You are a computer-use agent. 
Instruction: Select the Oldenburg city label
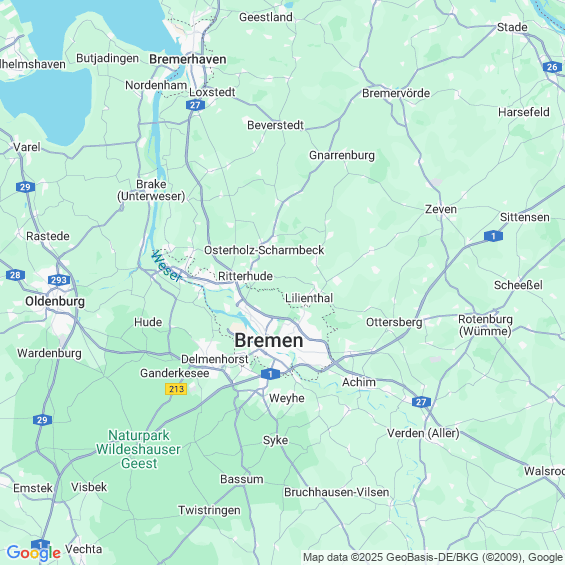pyautogui.click(x=55, y=301)
